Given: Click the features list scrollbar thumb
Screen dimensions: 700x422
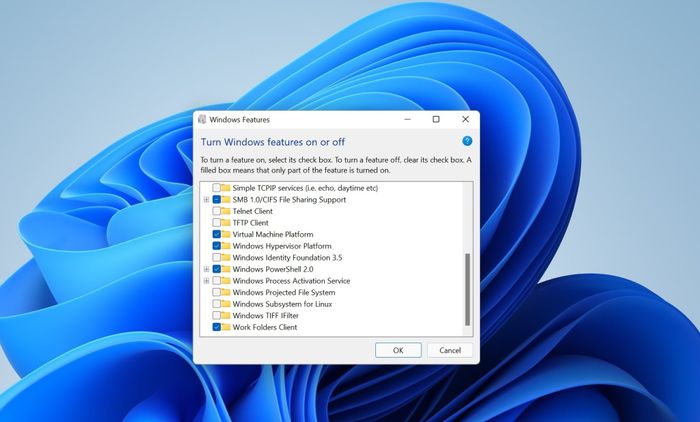Looking at the screenshot, I should coord(467,289).
